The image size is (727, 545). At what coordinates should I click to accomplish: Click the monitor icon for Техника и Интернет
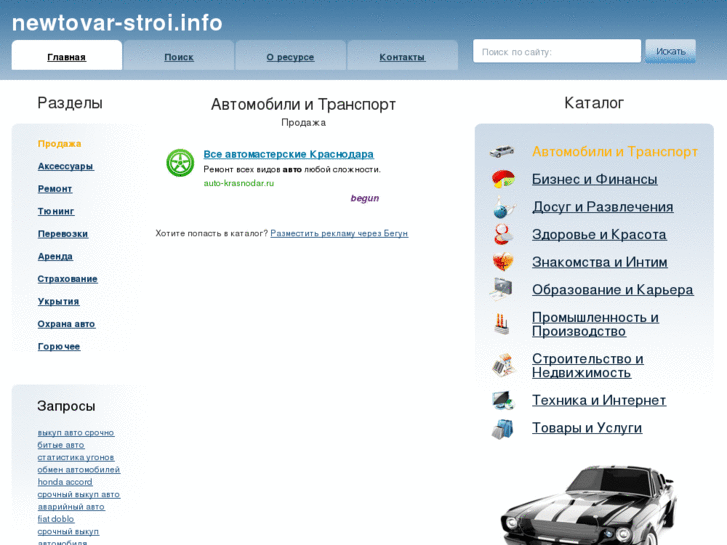503,400
